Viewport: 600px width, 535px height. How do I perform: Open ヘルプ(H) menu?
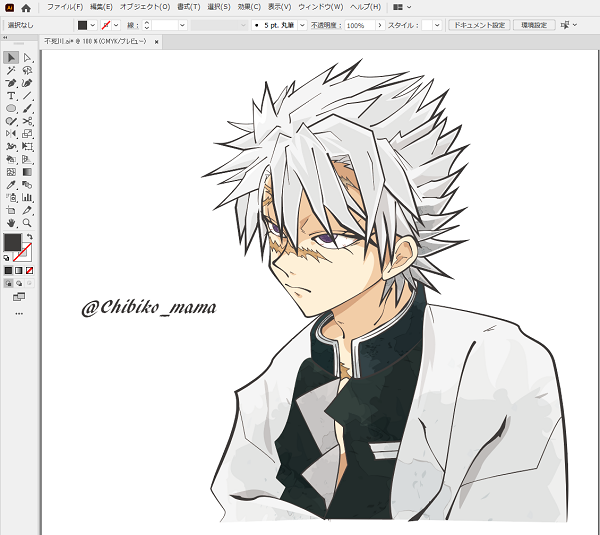coord(365,7)
